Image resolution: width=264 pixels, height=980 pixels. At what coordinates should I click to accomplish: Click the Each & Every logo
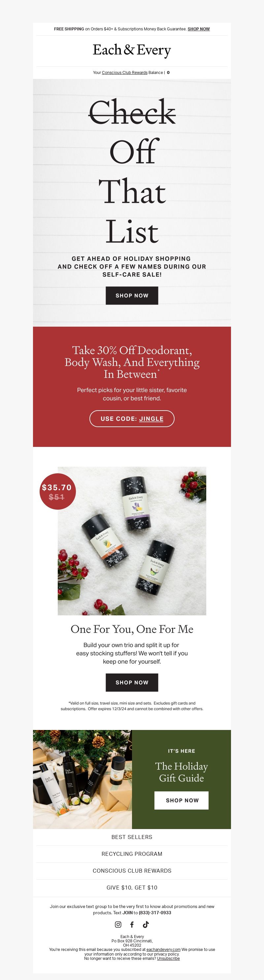pyautogui.click(x=132, y=51)
